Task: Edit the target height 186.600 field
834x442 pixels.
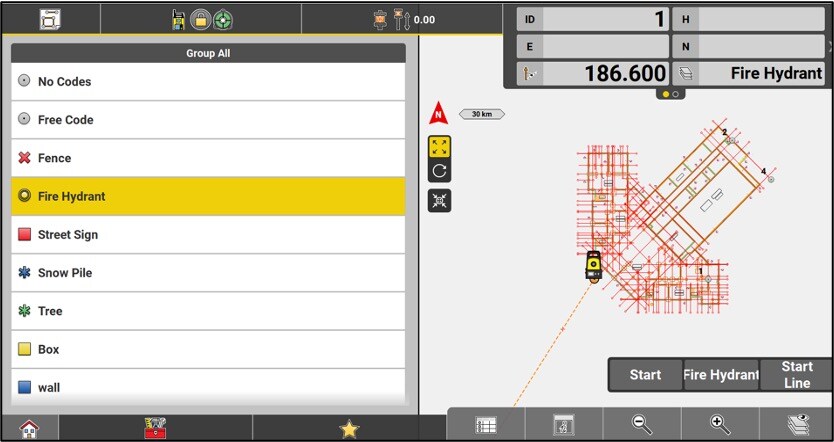Action: click(592, 73)
